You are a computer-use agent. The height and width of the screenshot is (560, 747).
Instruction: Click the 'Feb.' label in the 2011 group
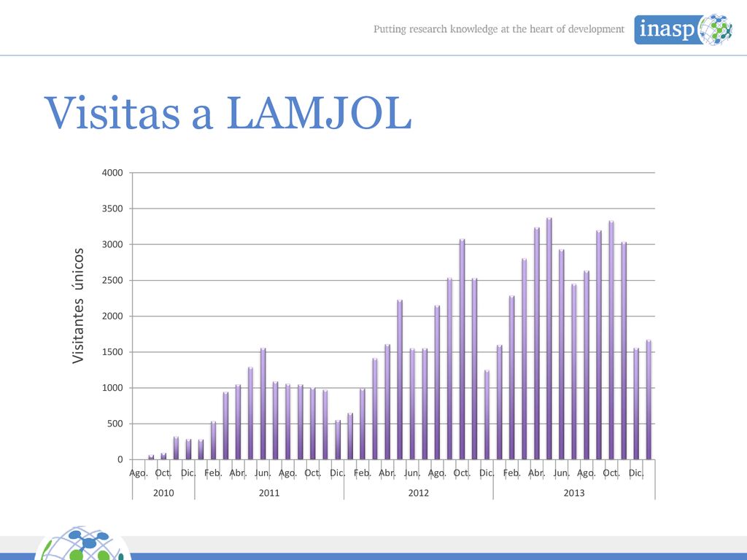point(213,473)
